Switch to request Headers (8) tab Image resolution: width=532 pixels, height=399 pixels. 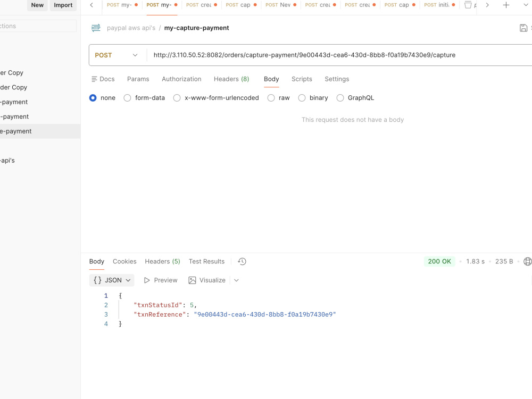[231, 79]
